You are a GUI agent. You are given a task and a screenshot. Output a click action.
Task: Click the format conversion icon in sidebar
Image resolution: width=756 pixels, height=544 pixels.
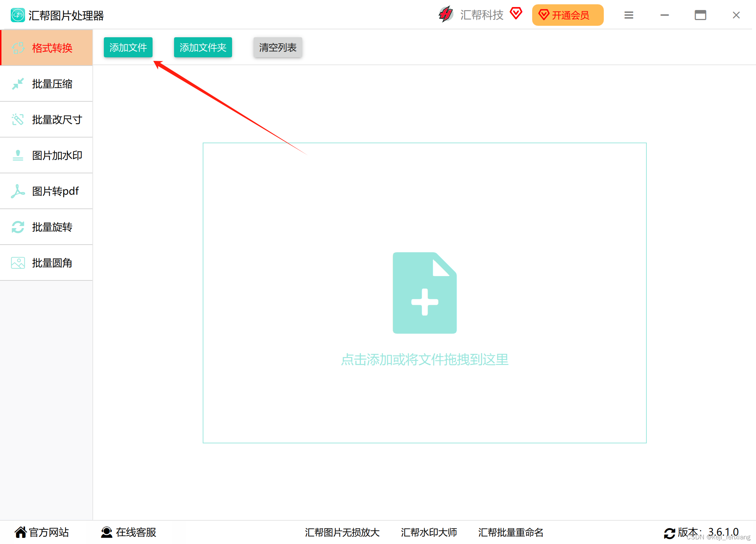pyautogui.click(x=18, y=48)
